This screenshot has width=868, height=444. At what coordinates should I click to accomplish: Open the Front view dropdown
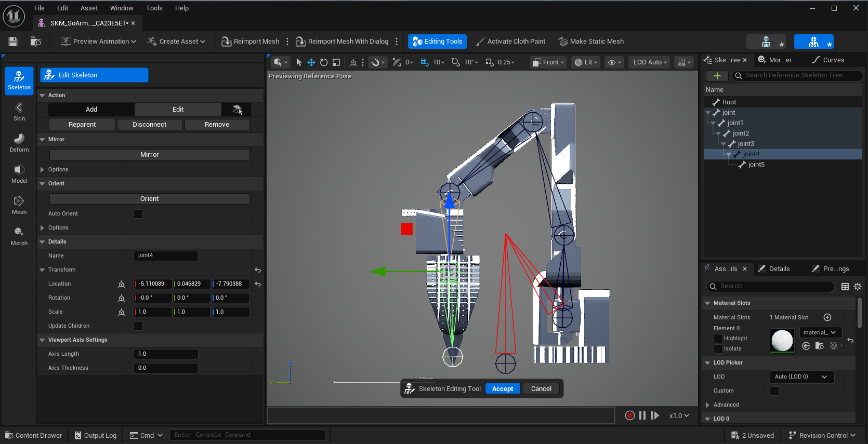point(548,62)
